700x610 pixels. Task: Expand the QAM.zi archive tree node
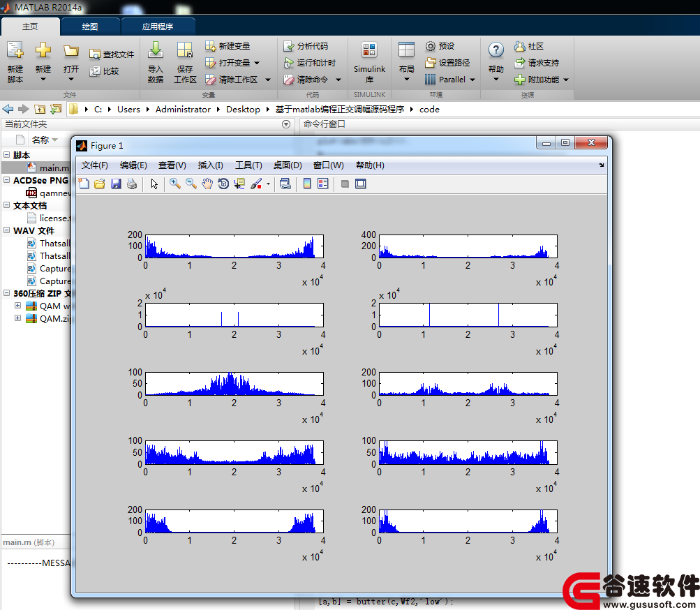(18, 318)
